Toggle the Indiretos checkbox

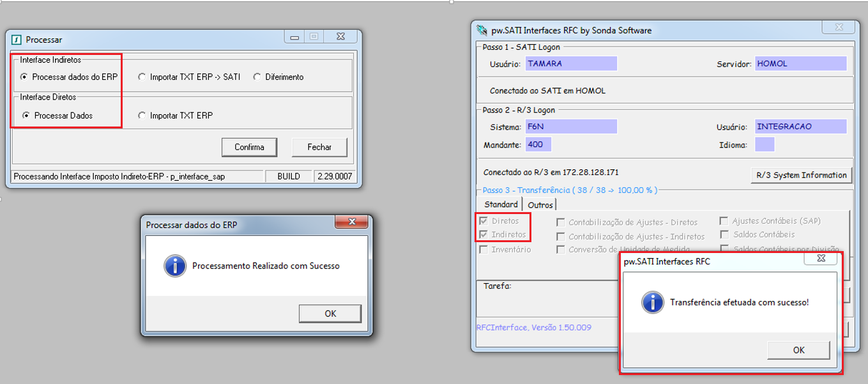coord(483,235)
